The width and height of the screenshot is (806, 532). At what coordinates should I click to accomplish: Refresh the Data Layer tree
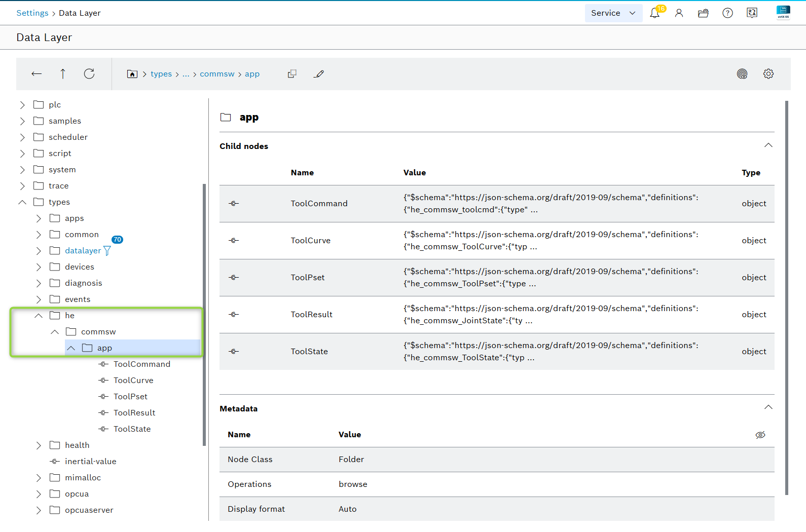pos(89,74)
